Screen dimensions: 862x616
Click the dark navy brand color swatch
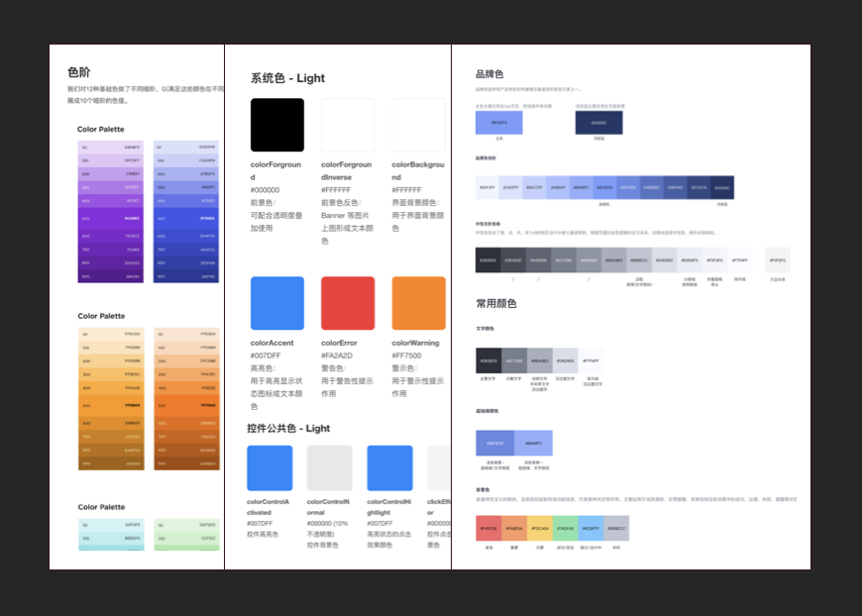tap(598, 123)
